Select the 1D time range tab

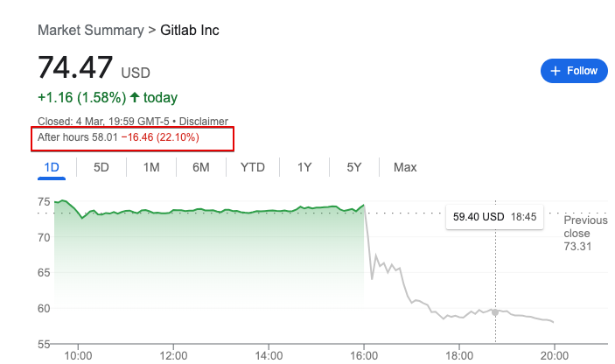click(52, 167)
